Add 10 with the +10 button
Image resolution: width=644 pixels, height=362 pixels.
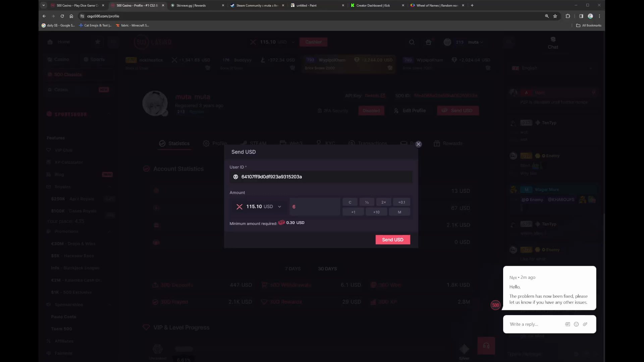[x=376, y=212]
